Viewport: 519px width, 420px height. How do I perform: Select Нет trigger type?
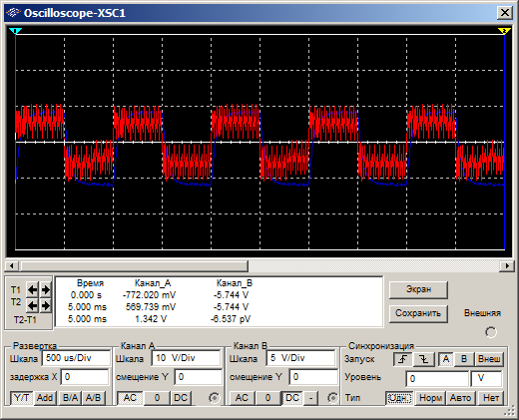491,398
